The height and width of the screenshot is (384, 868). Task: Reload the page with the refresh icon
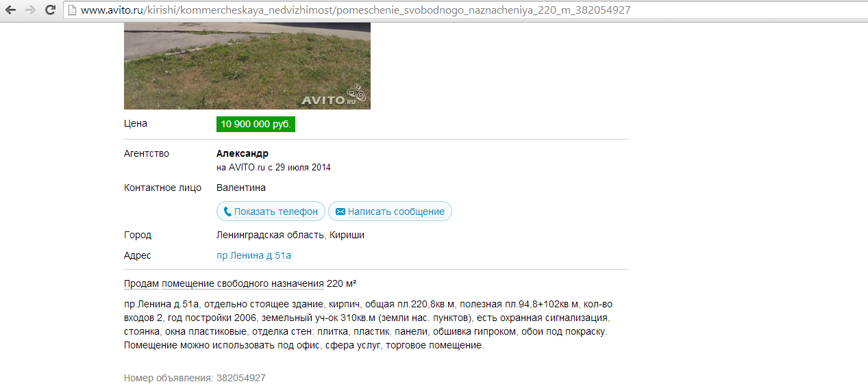pyautogui.click(x=50, y=10)
